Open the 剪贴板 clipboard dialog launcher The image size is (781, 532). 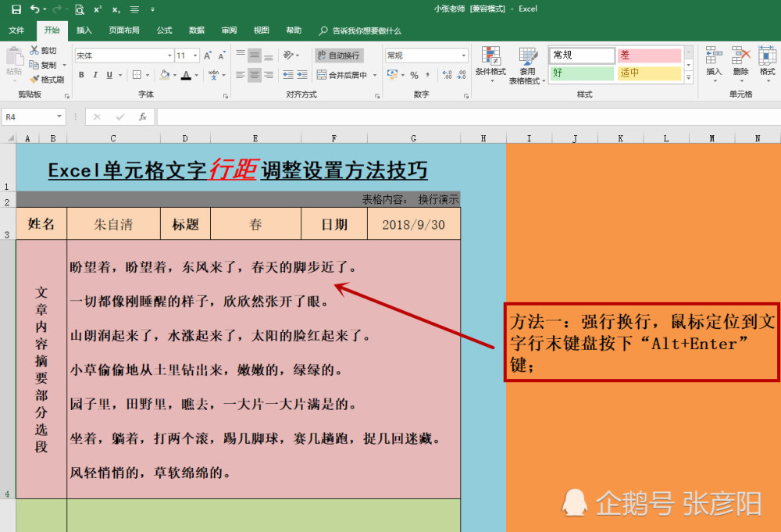66,95
